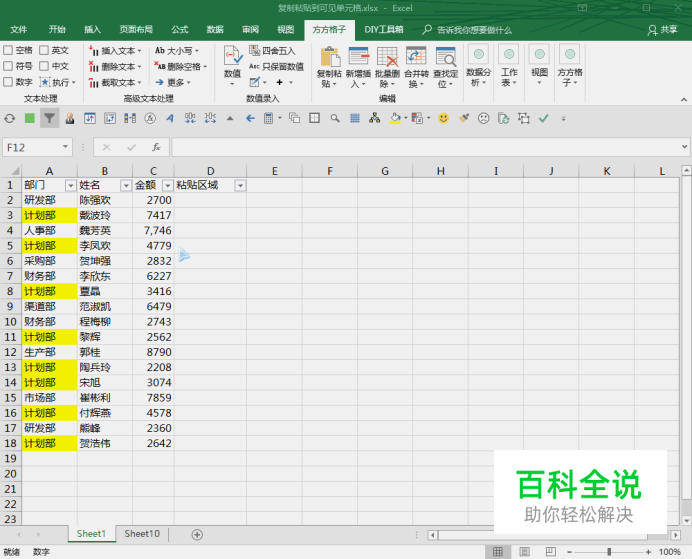The width and height of the screenshot is (692, 559).
Task: Click the 共享 share button
Action: click(x=662, y=30)
